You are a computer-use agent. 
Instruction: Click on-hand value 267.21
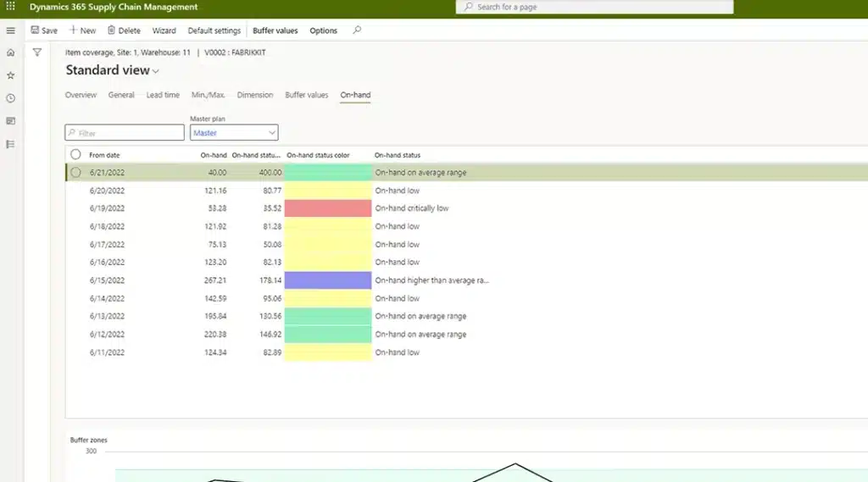coord(214,280)
